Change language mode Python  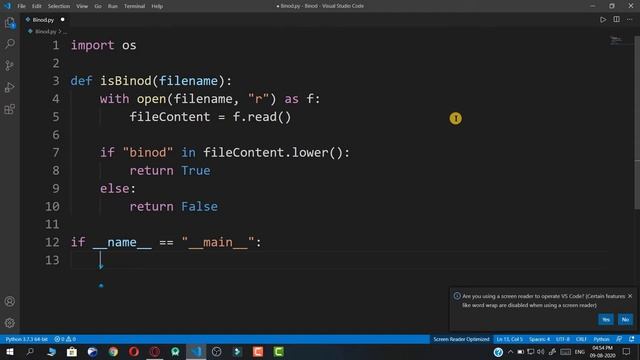[x=601, y=339]
